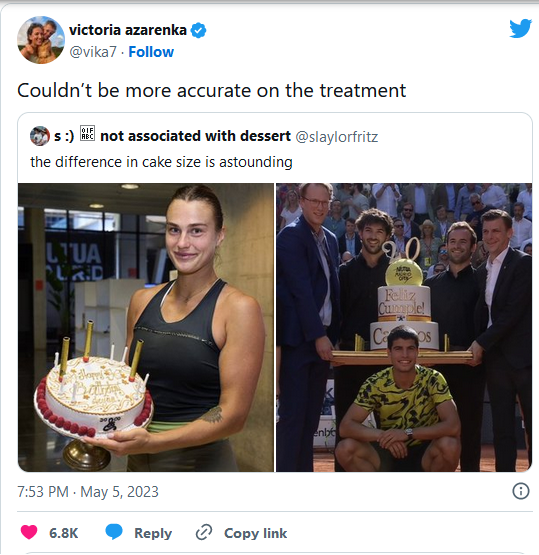Image resolution: width=539 pixels, height=555 pixels.
Task: Open the 7:53 PM May 5, 2023 timestamp
Action: [88, 492]
